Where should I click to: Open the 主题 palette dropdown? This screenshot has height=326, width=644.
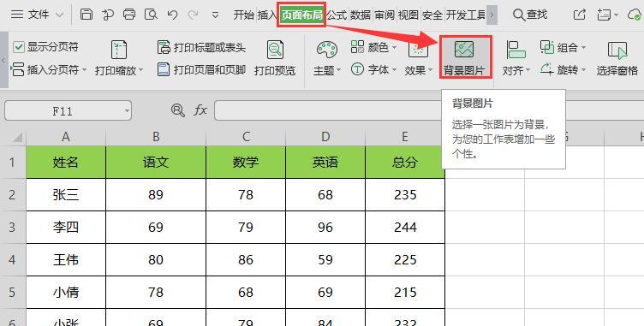click(327, 58)
